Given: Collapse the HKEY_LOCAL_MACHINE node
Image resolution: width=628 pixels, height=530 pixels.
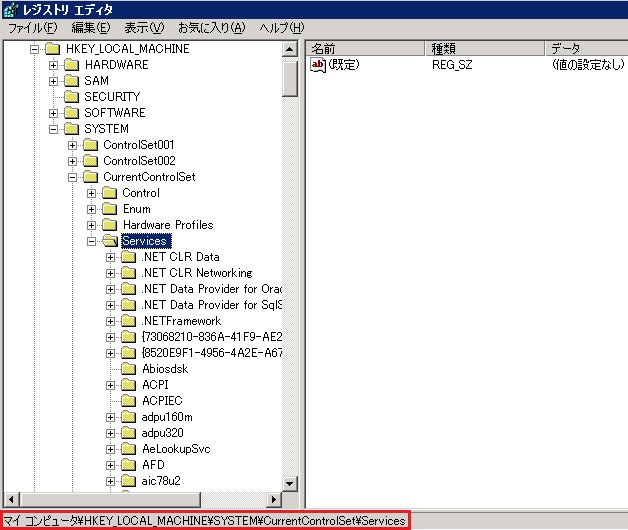Looking at the screenshot, I should click(x=34, y=49).
